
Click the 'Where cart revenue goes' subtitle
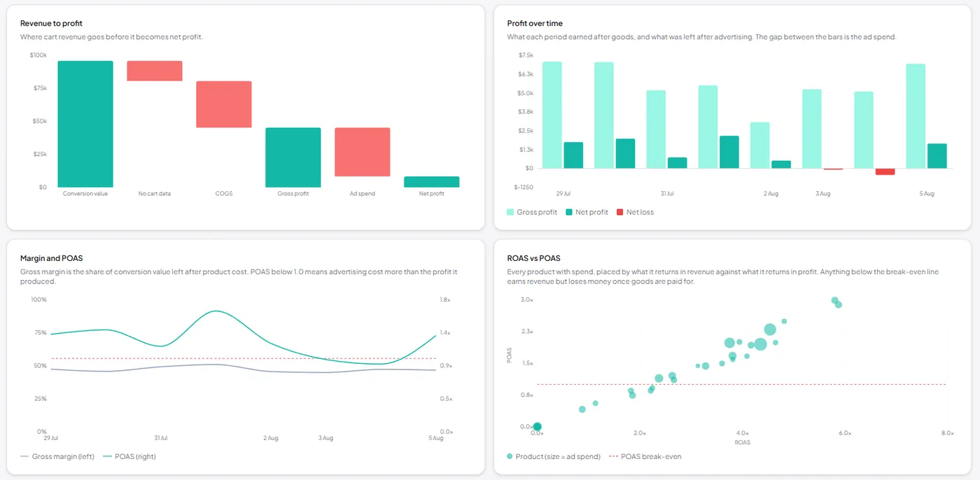[x=111, y=36]
